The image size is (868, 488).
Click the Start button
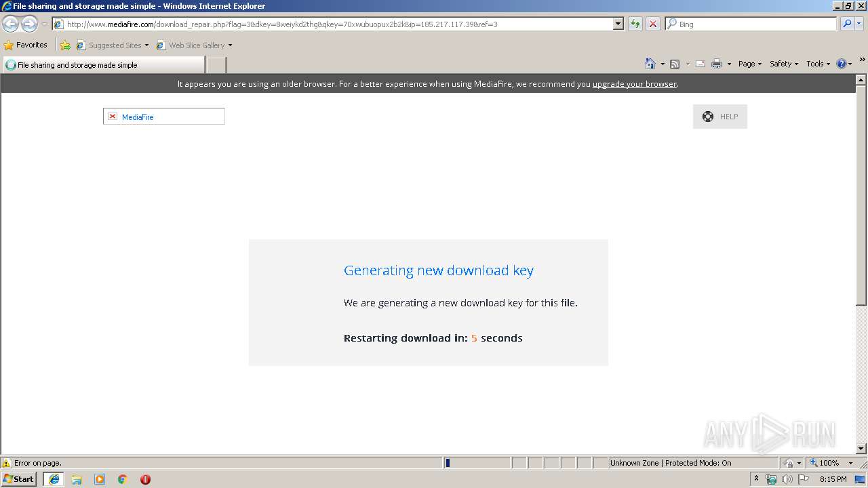[x=19, y=479]
